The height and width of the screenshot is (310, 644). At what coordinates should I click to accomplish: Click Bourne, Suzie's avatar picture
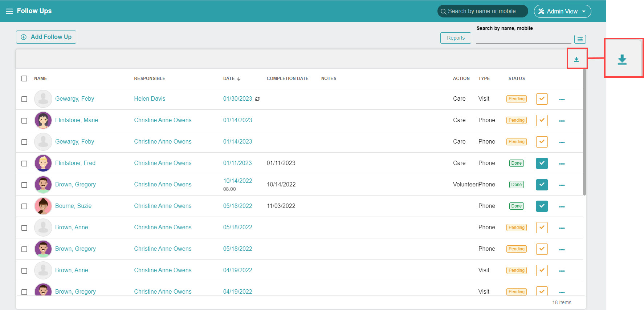pos(43,206)
